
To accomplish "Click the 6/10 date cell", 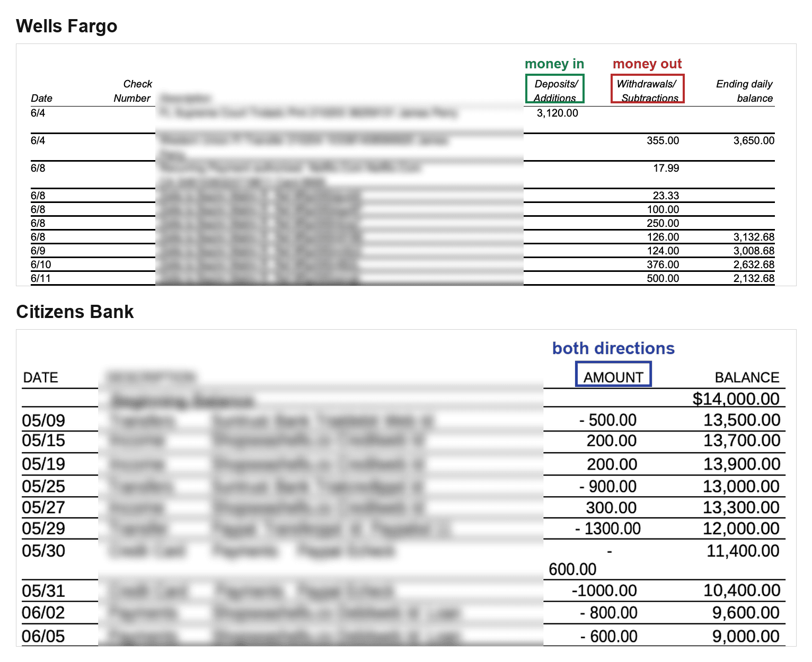I will [x=41, y=264].
